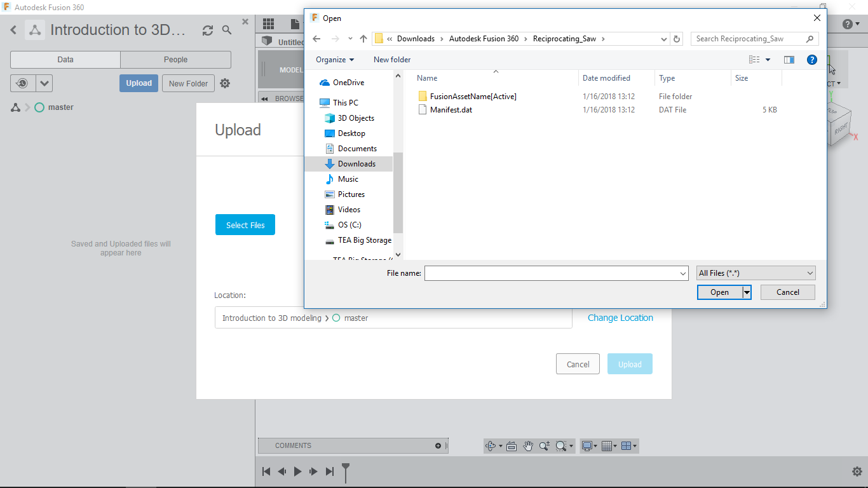Click the Upload button in data panel
This screenshot has height=488, width=868.
pos(139,83)
